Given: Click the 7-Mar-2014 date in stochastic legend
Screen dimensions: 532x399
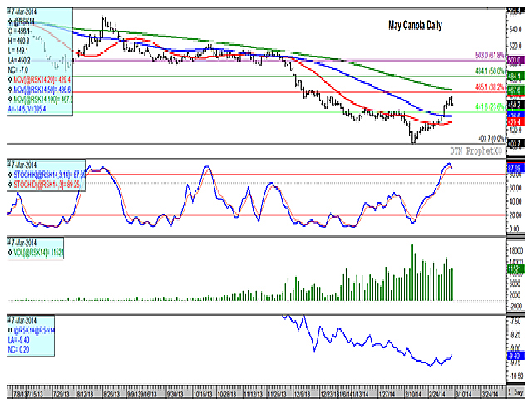Looking at the screenshot, I should point(24,165).
